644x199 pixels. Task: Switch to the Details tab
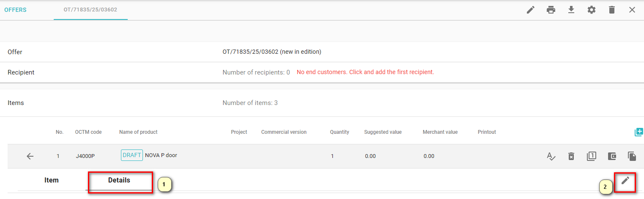tap(119, 180)
